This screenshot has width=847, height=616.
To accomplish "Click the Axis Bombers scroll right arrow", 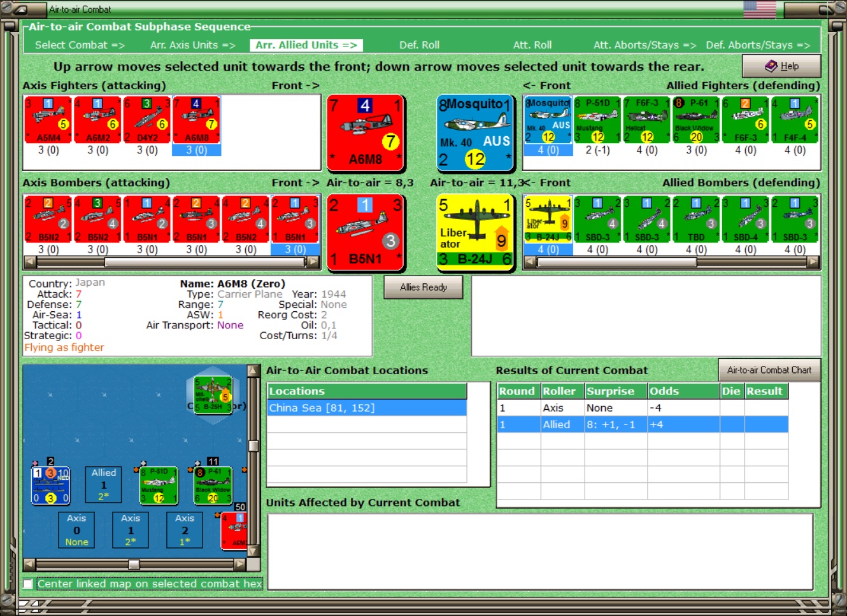I will click(x=313, y=262).
